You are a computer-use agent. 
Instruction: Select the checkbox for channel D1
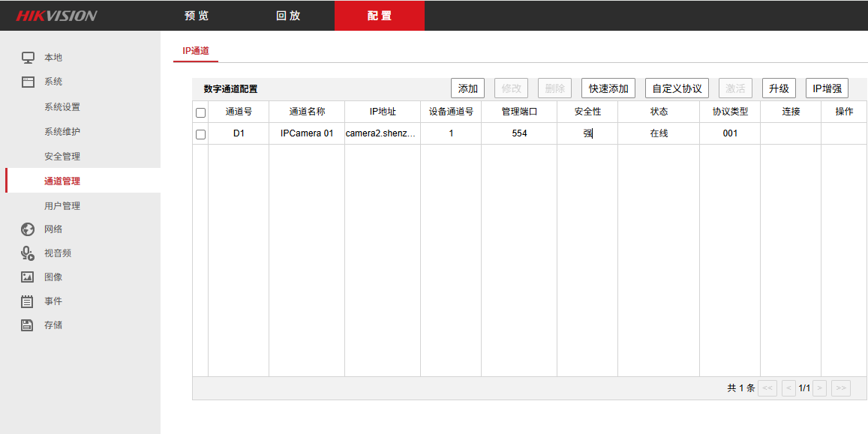[200, 134]
